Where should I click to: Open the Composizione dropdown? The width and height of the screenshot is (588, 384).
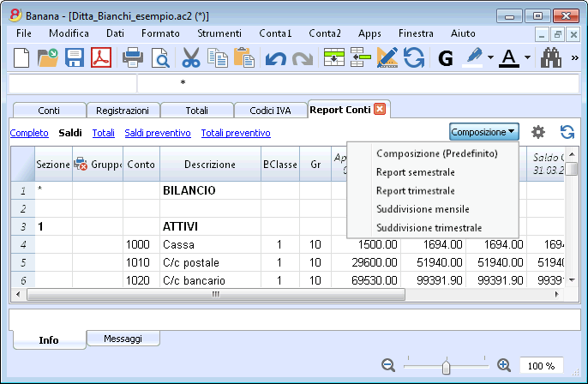pos(483,132)
